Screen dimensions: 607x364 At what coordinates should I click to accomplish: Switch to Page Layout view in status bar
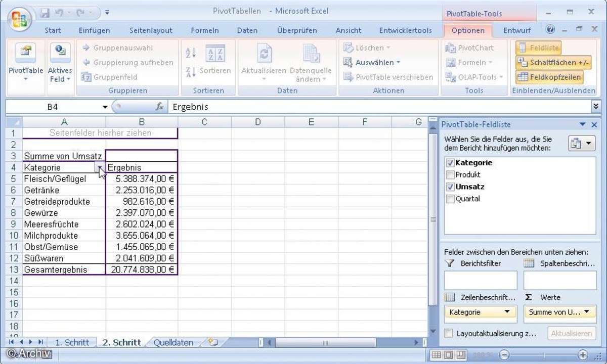(x=448, y=355)
